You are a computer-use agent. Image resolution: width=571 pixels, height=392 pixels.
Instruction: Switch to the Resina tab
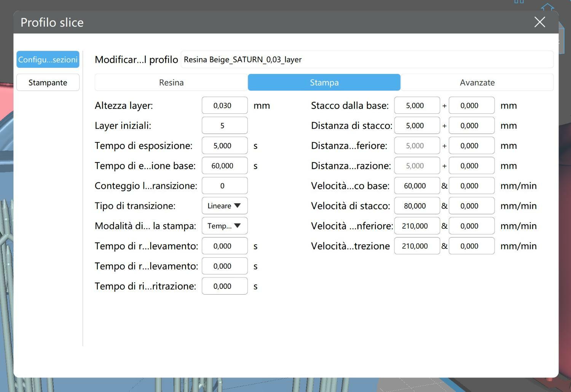point(171,82)
